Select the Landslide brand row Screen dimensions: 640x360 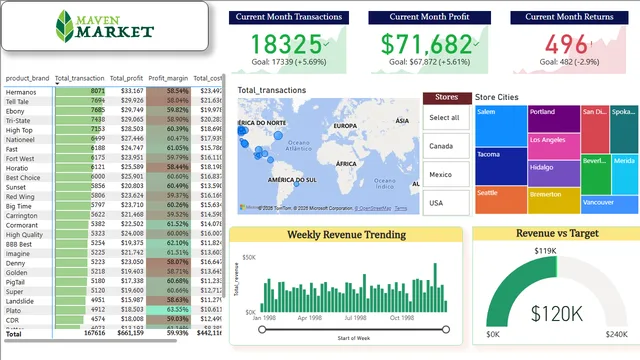coord(113,301)
